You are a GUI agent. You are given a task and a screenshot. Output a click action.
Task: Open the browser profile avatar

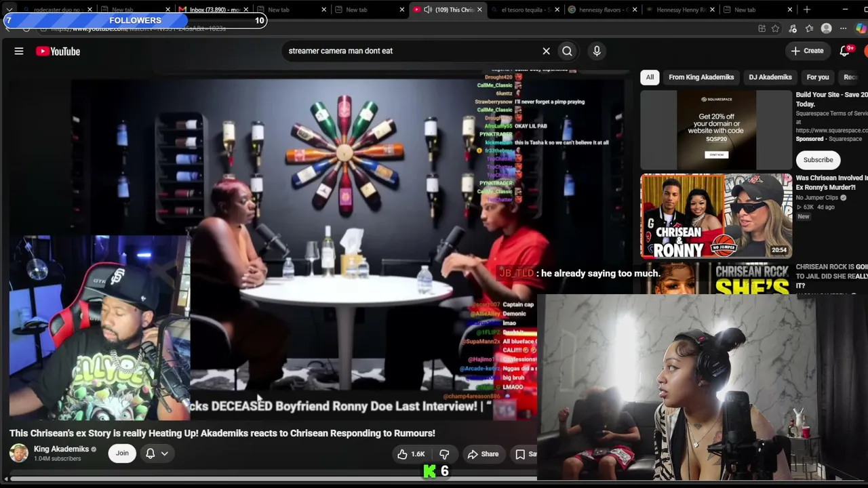[826, 28]
